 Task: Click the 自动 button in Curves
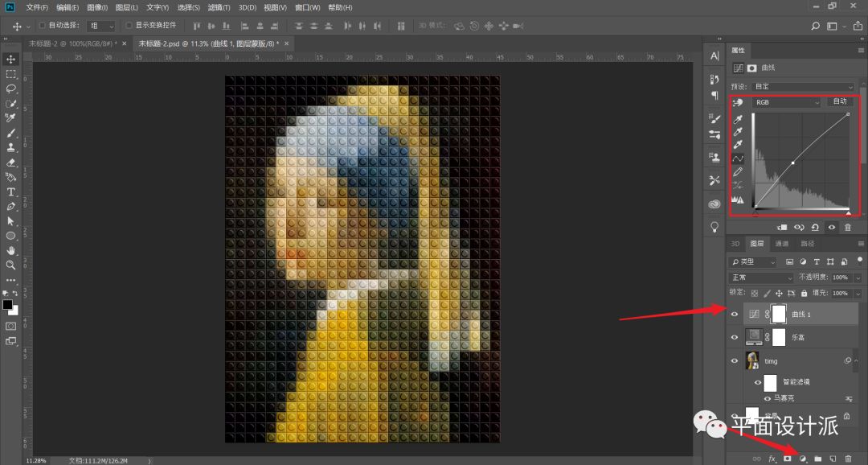tap(839, 102)
